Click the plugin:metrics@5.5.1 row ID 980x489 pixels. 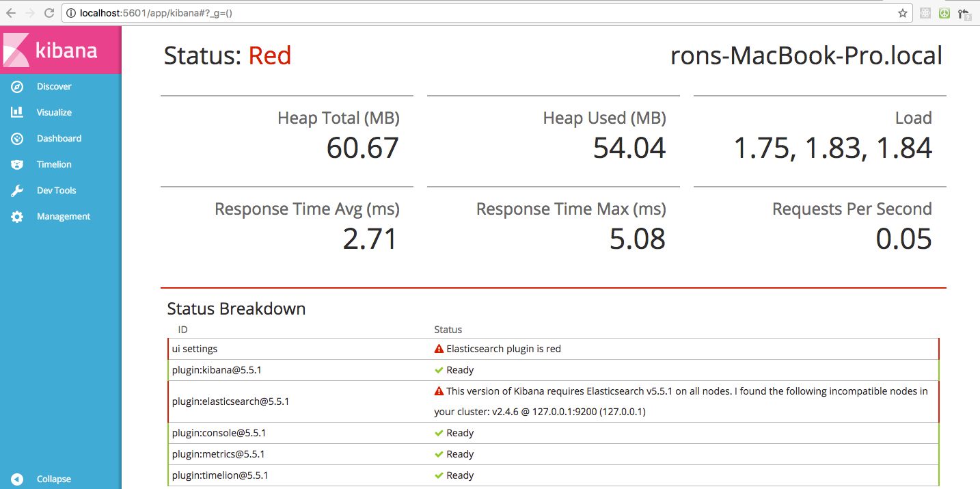218,454
